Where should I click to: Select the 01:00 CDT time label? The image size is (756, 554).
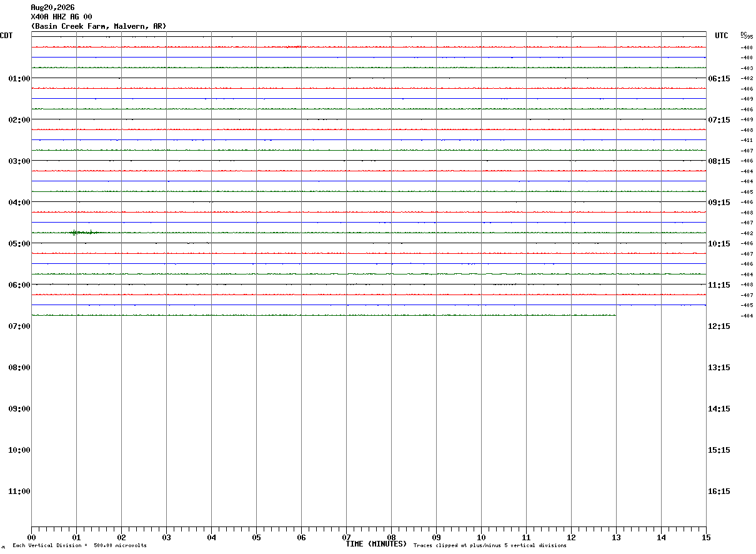pyautogui.click(x=19, y=78)
